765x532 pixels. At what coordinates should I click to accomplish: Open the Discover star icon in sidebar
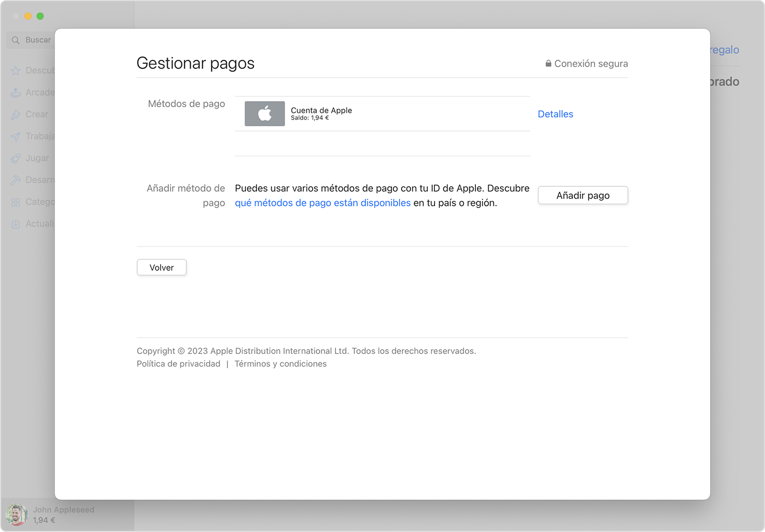point(16,71)
